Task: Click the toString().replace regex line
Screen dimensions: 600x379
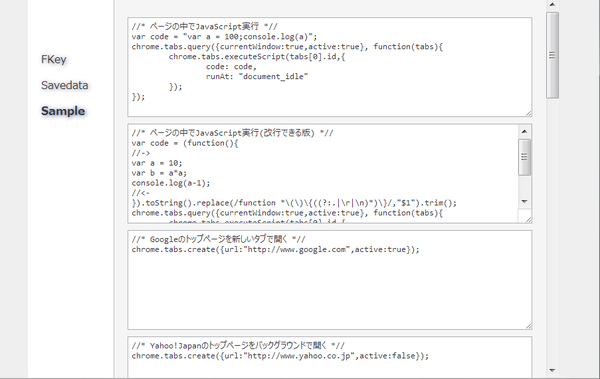Action: coord(294,203)
